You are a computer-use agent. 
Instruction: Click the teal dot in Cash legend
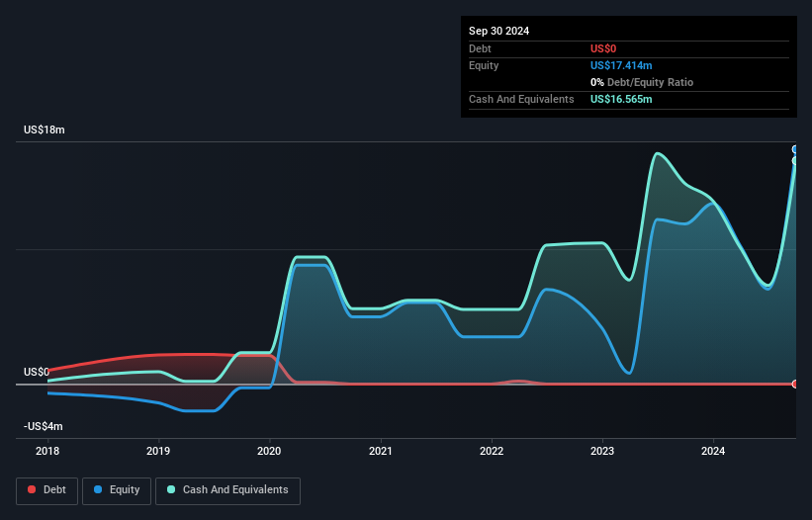(171, 489)
